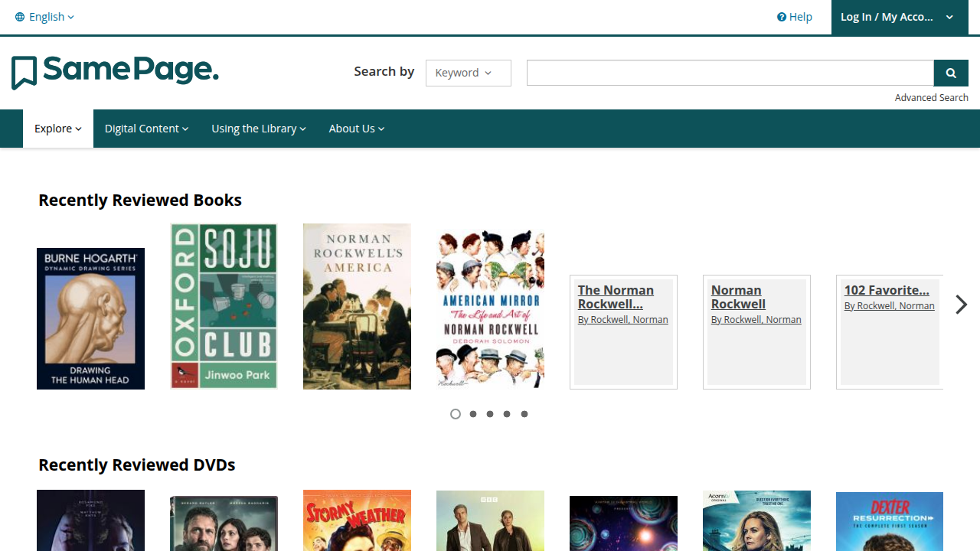980x551 pixels.
Task: Click inside the main search text field
Action: (730, 73)
